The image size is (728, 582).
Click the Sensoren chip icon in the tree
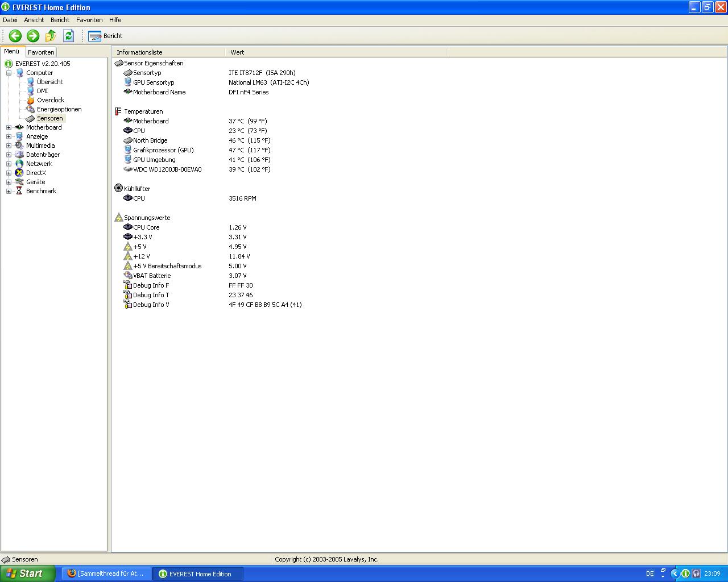[x=30, y=118]
